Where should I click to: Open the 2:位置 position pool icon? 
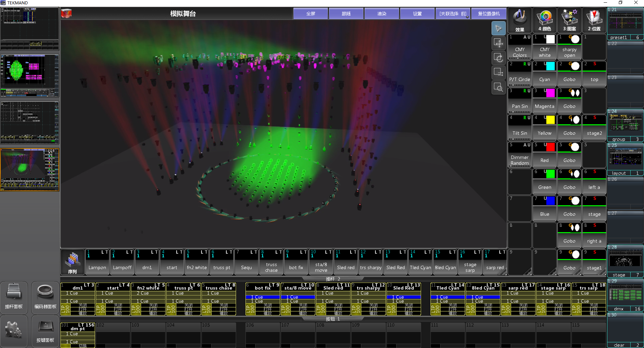594,20
